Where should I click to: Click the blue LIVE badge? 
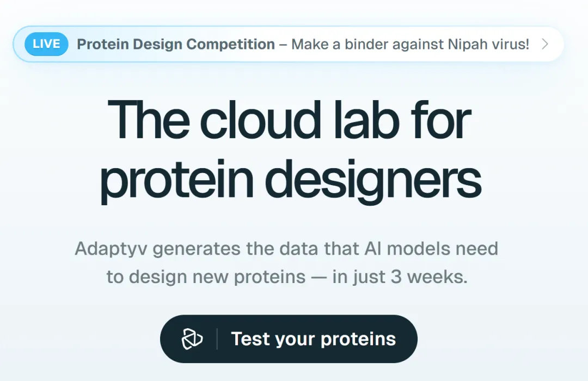click(46, 44)
